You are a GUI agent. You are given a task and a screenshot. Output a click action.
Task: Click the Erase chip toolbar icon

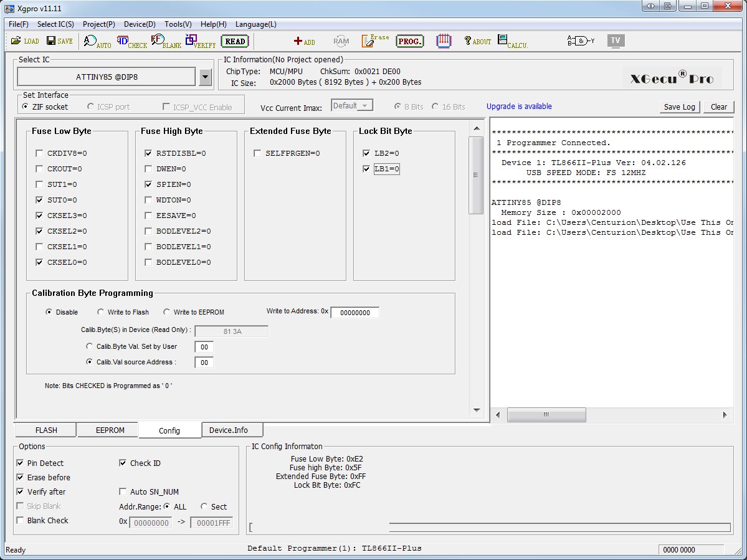pyautogui.click(x=375, y=41)
